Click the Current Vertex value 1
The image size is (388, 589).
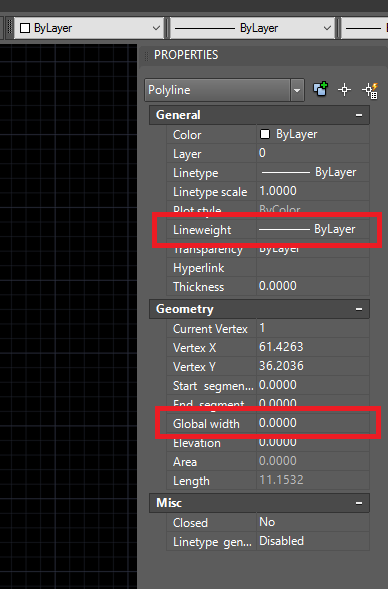tap(313, 328)
